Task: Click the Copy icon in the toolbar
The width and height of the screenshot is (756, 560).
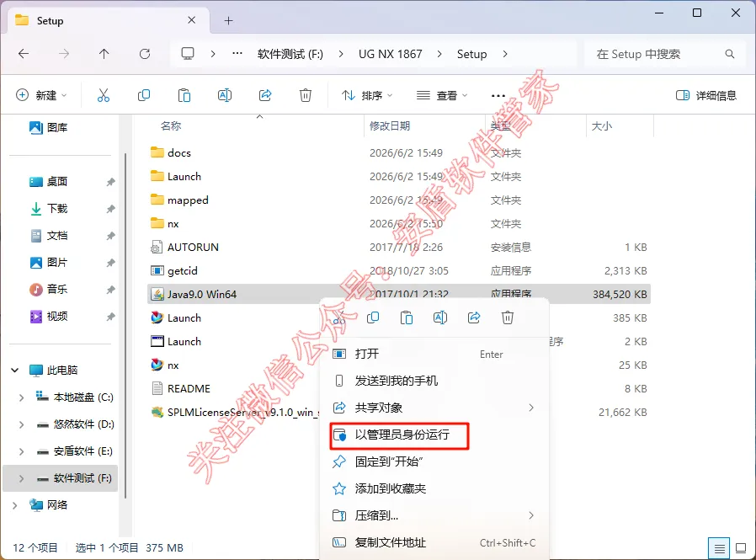Action: tap(144, 95)
